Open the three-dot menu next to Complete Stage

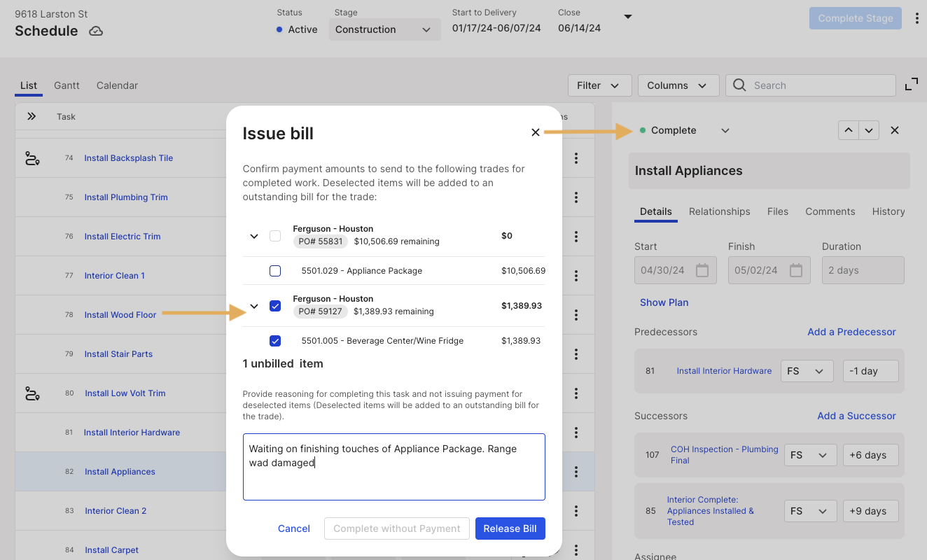point(917,19)
